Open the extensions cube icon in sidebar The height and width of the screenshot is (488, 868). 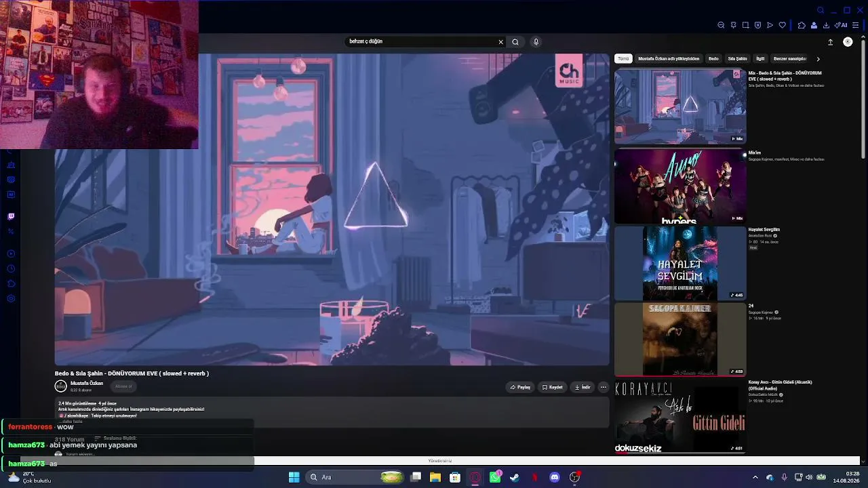tap(11, 284)
